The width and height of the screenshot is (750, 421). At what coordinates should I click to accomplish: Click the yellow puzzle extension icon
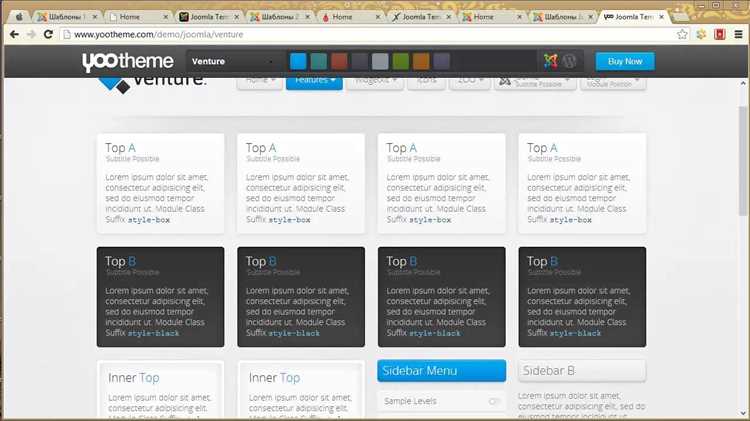pos(701,34)
